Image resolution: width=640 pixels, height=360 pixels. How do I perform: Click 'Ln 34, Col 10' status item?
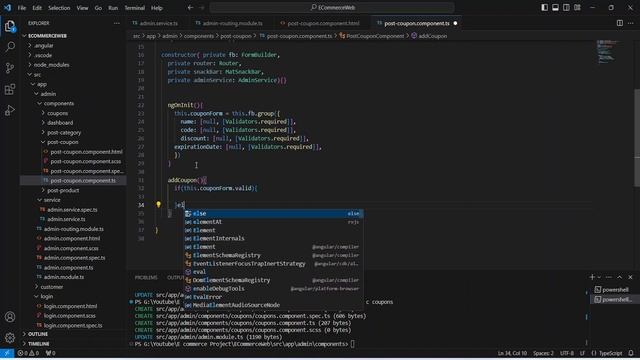[x=512, y=353]
